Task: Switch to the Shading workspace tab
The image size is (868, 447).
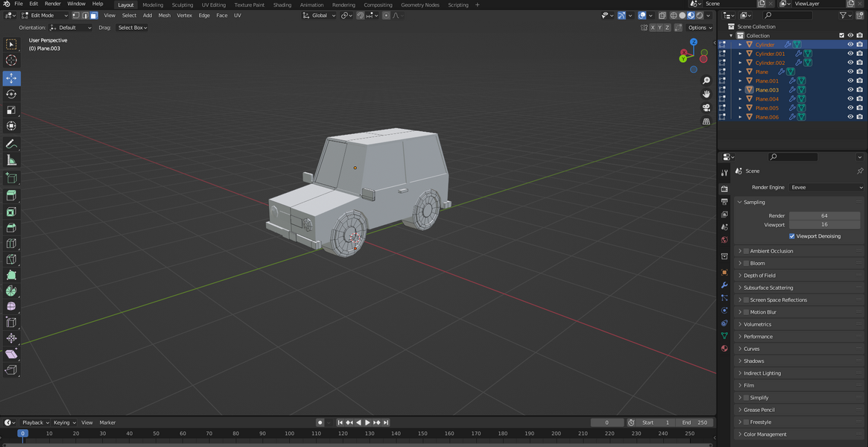Action: 282,5
